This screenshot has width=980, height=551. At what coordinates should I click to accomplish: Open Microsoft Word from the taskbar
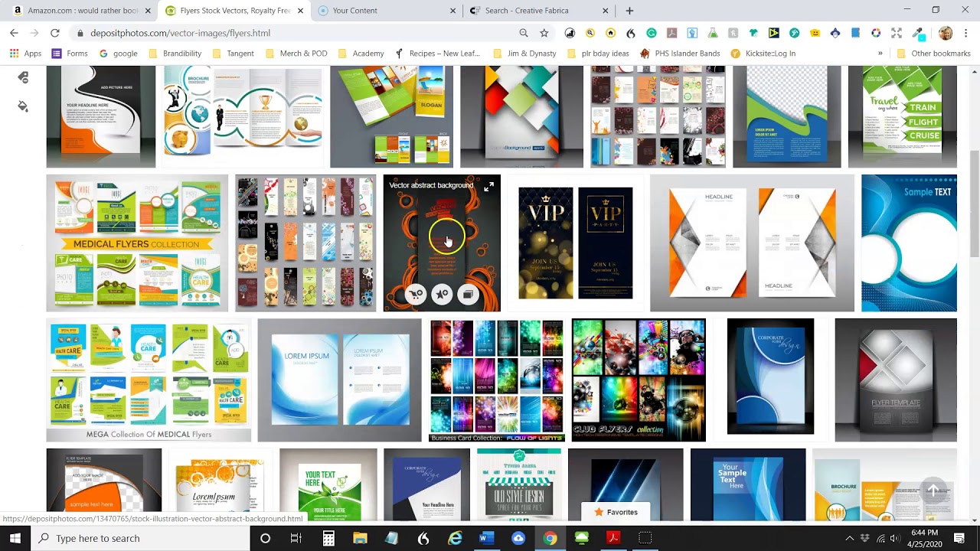tap(486, 538)
